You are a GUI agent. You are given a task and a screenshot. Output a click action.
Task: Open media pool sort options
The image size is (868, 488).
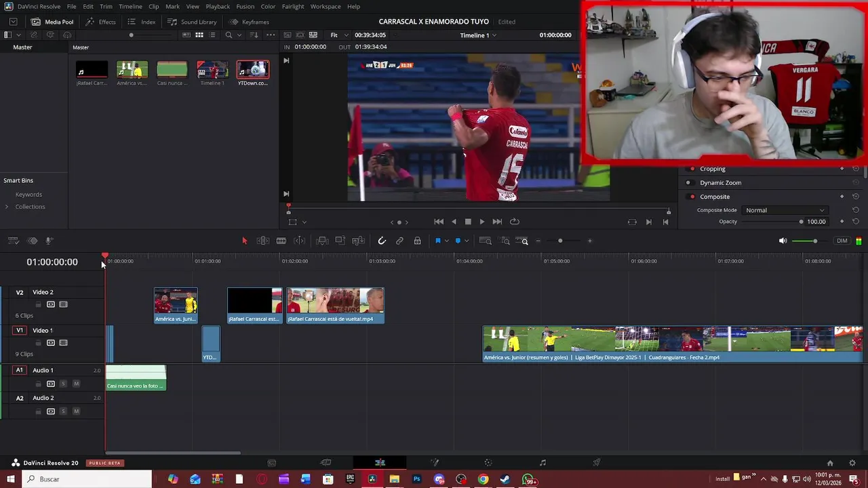(255, 35)
